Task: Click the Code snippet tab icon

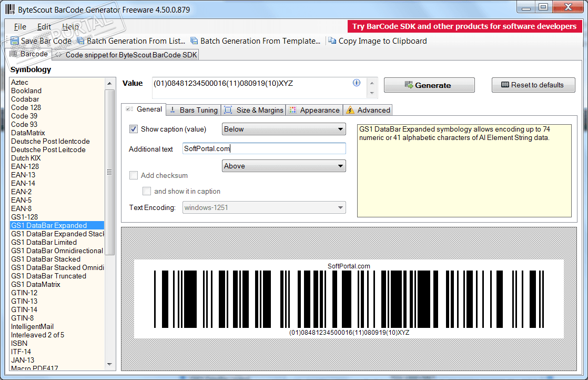Action: (58, 55)
